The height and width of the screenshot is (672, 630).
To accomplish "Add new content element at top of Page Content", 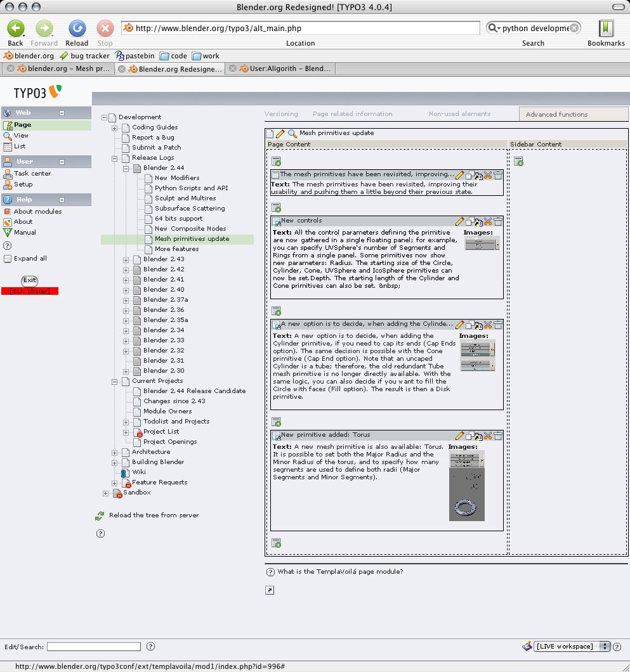I will coord(276,162).
